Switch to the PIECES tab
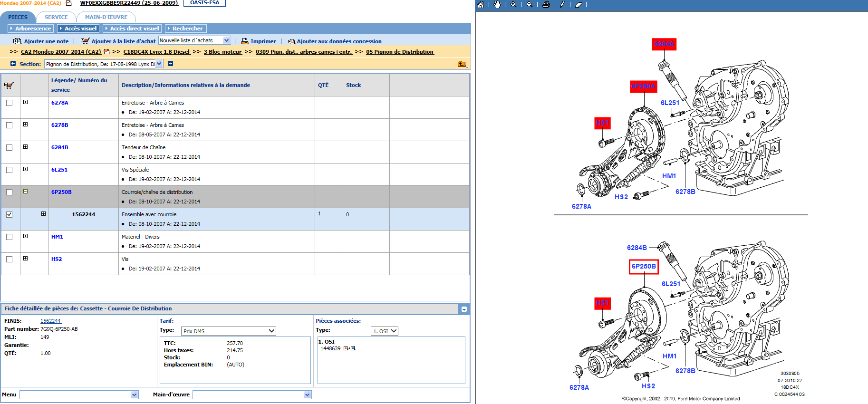868x404 pixels. pyautogui.click(x=18, y=17)
